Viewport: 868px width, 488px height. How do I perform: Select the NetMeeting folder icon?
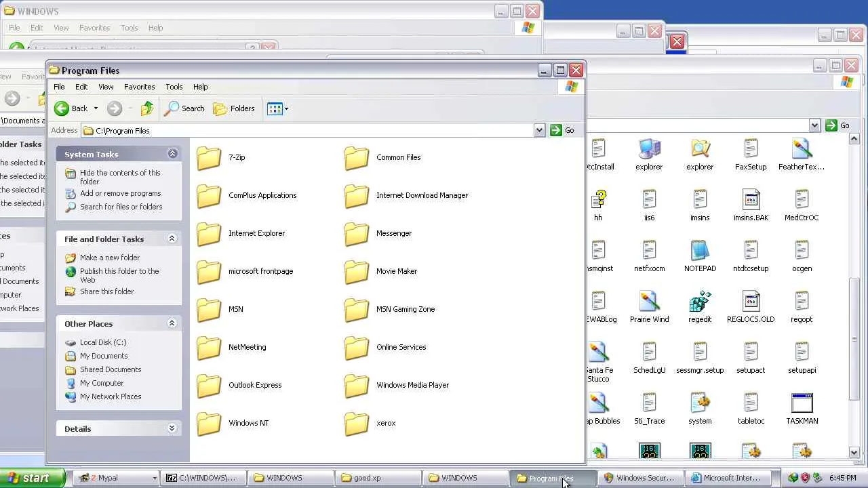(209, 348)
